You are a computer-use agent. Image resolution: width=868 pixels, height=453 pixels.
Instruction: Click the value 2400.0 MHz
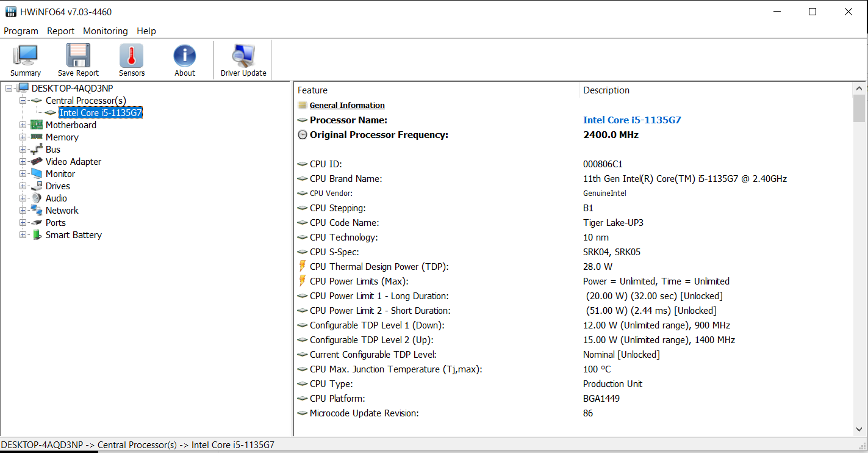tap(611, 135)
